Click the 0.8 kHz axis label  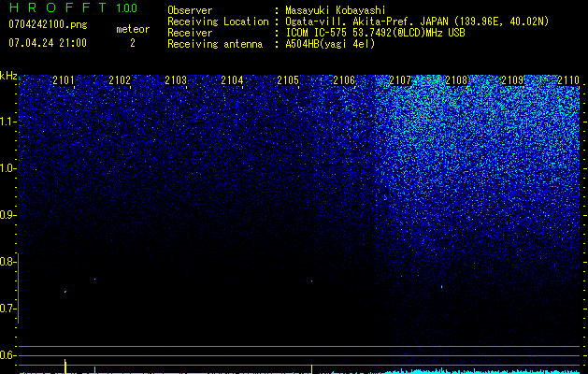click(x=7, y=262)
